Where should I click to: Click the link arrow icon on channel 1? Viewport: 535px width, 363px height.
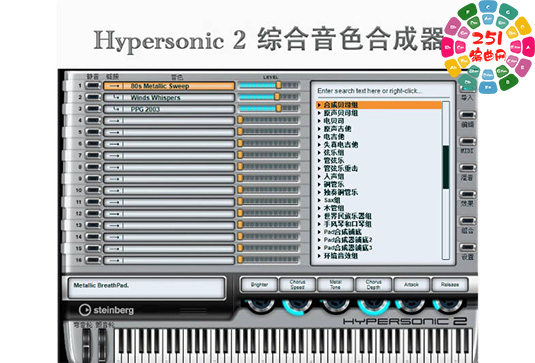(115, 86)
